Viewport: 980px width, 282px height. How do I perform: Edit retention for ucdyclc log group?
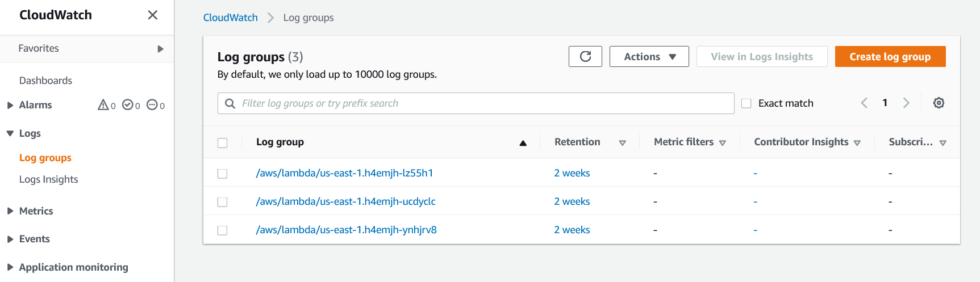click(572, 201)
